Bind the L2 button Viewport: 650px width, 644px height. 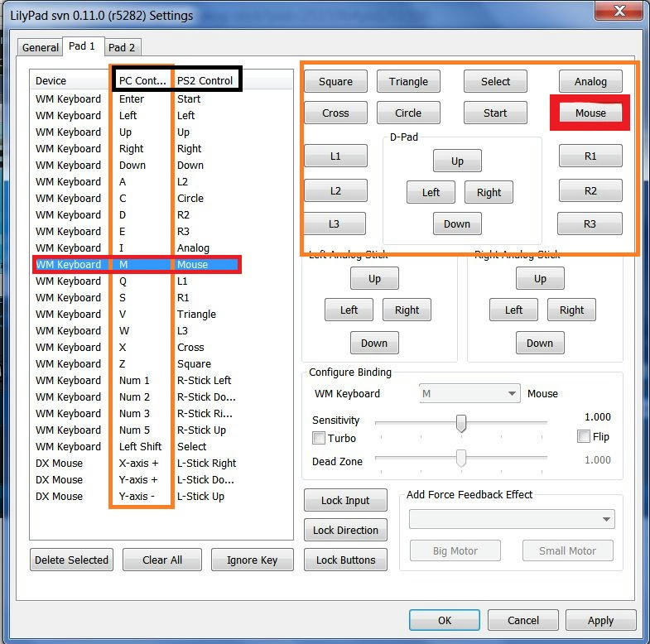pyautogui.click(x=336, y=190)
